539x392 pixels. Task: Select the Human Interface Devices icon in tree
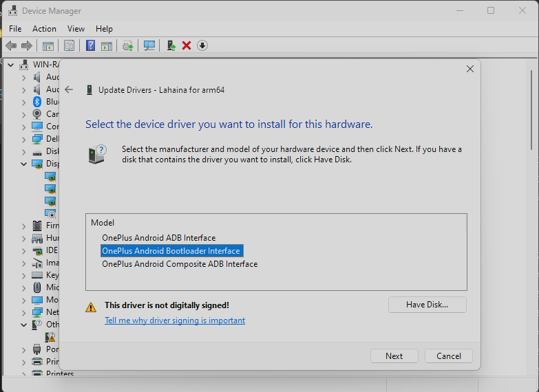pyautogui.click(x=37, y=238)
